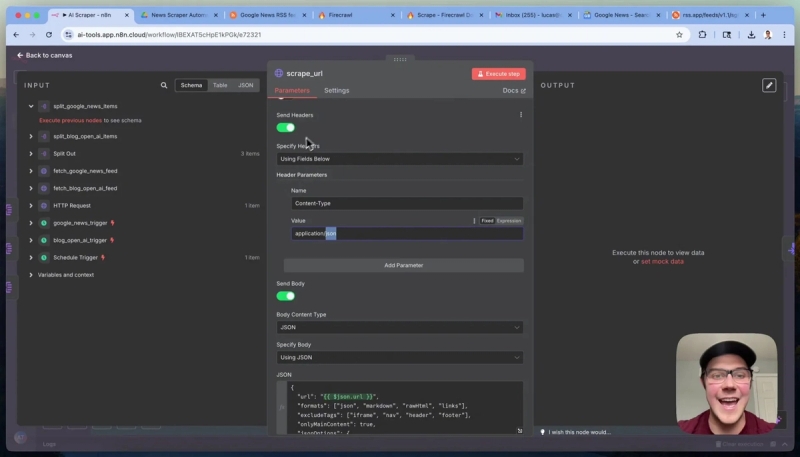
Task: Reload the browser page
Action: tap(49, 35)
